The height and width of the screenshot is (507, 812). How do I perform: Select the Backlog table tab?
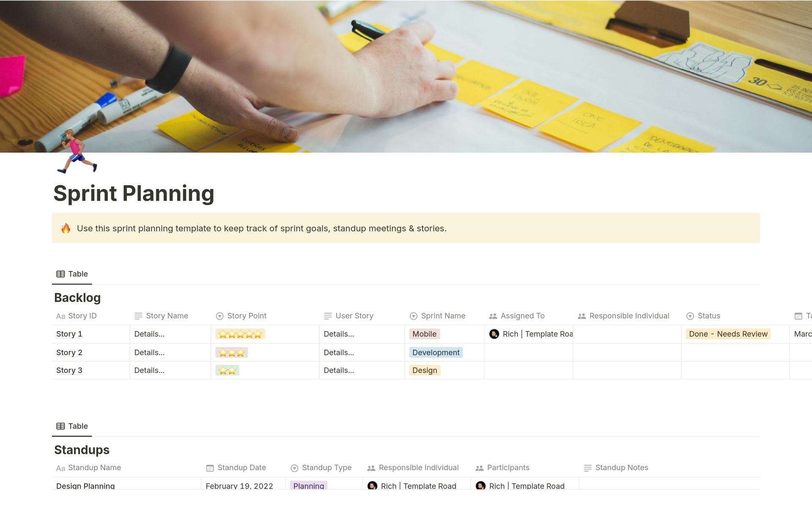[71, 273]
